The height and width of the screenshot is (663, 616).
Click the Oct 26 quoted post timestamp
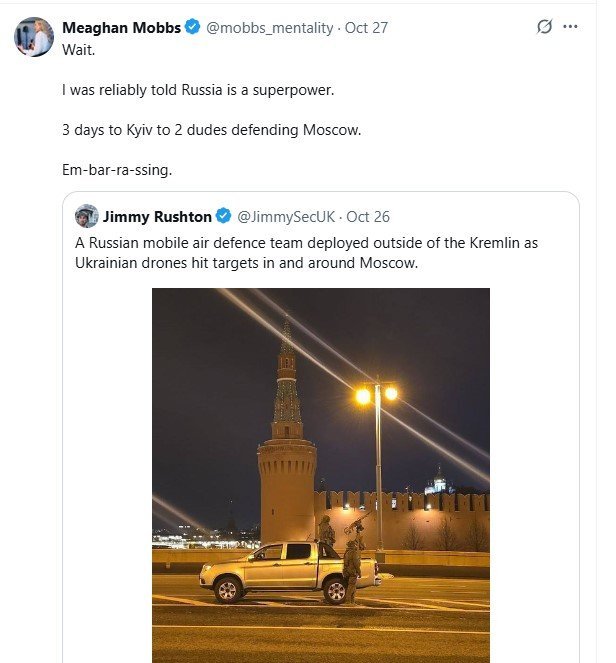click(x=369, y=216)
